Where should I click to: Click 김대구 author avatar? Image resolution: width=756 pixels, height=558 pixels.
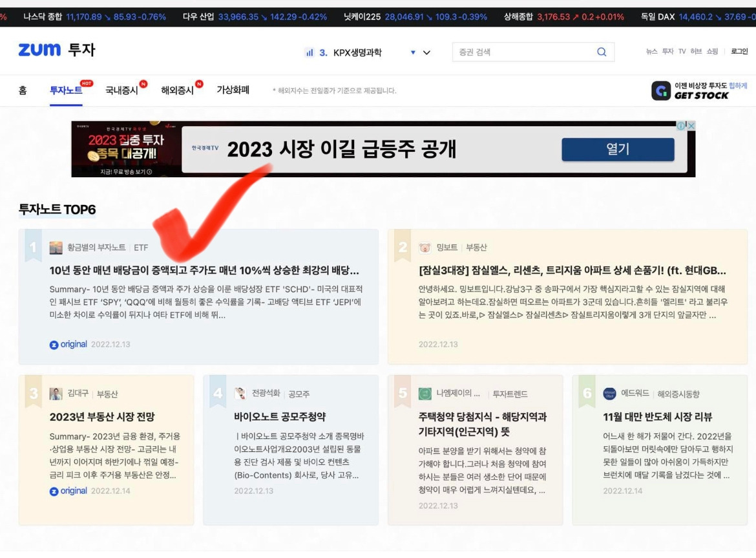56,394
